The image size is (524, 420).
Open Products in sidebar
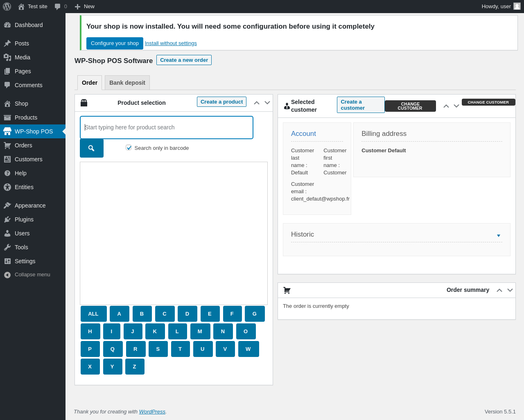coord(33,117)
